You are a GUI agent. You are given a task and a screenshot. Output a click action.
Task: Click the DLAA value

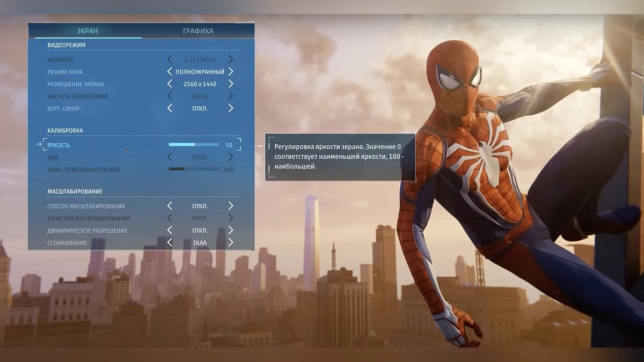pyautogui.click(x=200, y=243)
